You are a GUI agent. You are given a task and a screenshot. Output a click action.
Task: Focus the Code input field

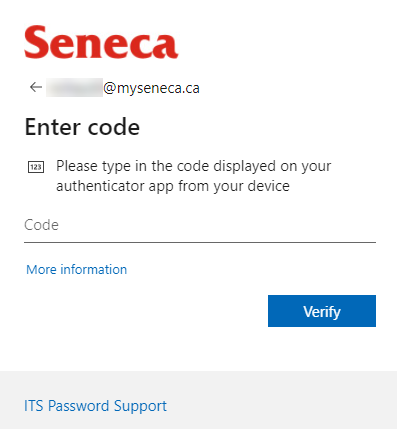(200, 226)
